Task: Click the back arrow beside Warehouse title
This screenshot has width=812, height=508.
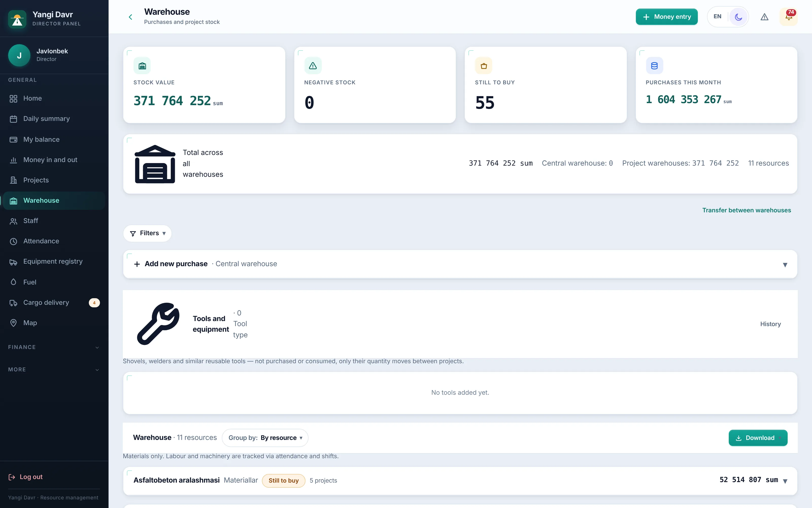Action: point(130,17)
